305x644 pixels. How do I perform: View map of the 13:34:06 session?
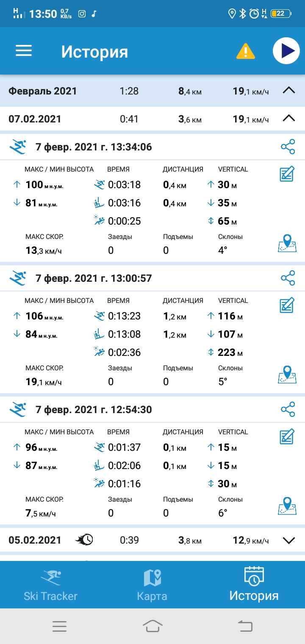tap(287, 243)
